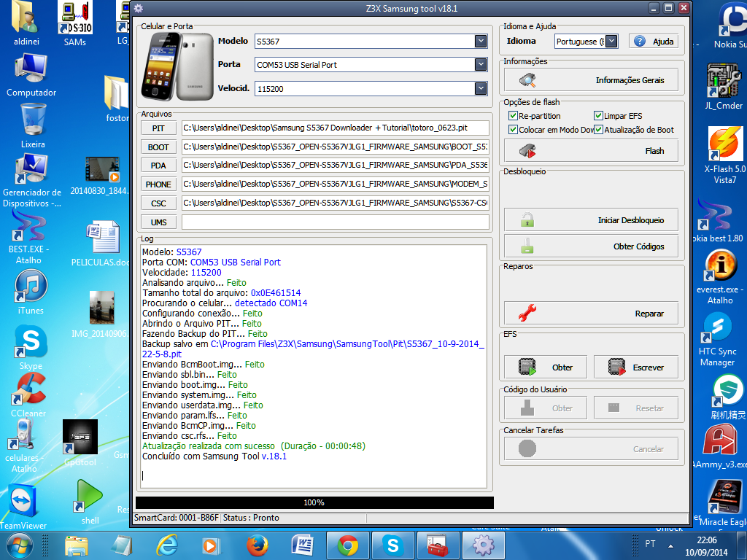Toggle Colocar em Modo Download checkbox
The image size is (747, 560).
pos(513,130)
